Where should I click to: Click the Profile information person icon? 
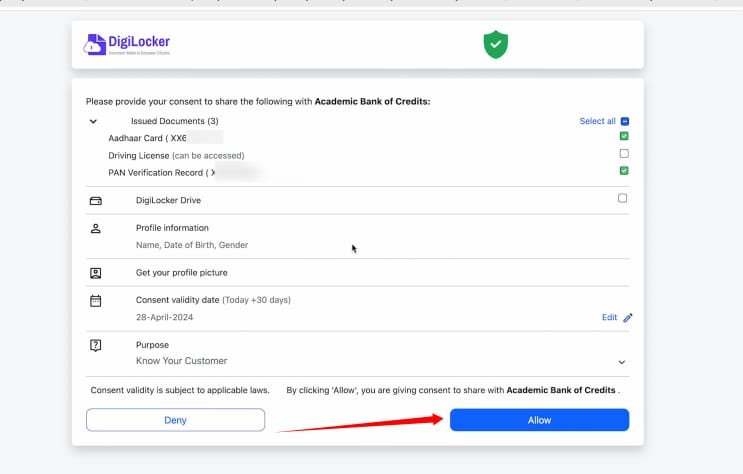[96, 229]
